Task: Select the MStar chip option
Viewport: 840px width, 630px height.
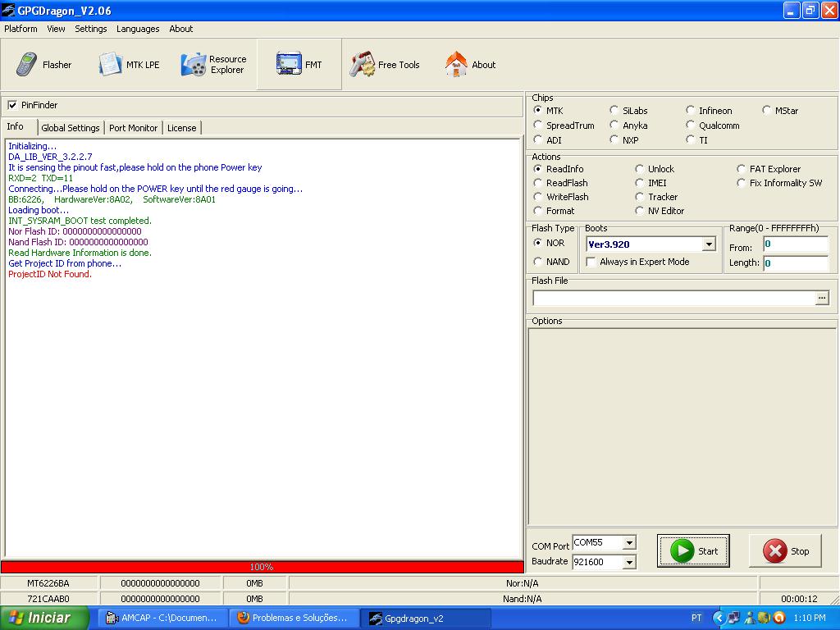Action: click(767, 111)
